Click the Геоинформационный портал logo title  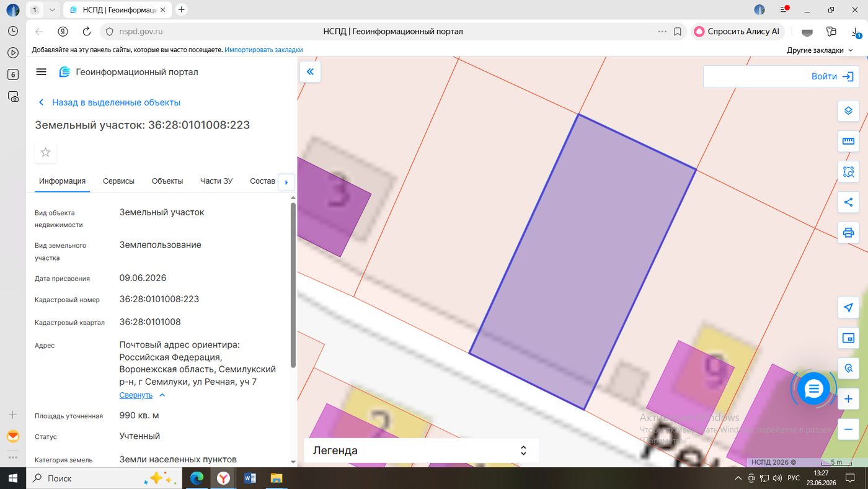137,72
